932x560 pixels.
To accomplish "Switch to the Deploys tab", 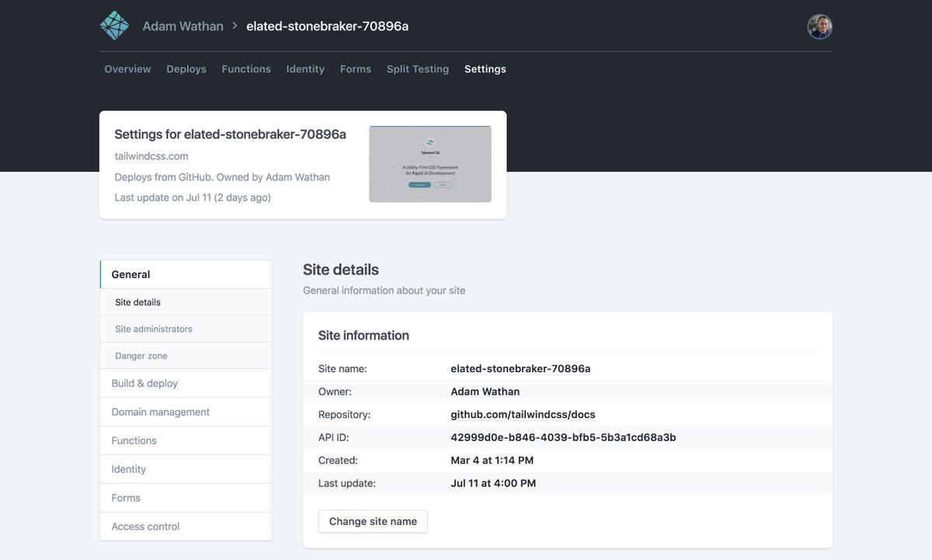I will (186, 69).
